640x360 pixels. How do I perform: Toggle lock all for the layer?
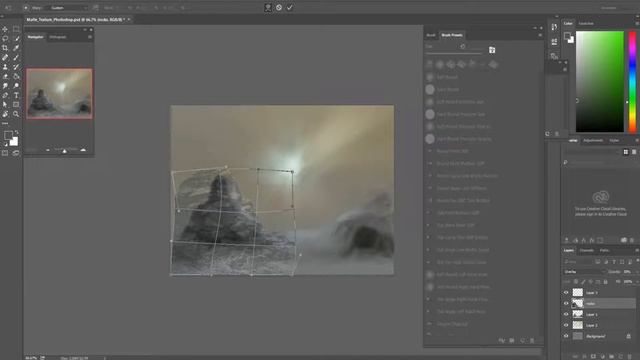[x=606, y=282]
